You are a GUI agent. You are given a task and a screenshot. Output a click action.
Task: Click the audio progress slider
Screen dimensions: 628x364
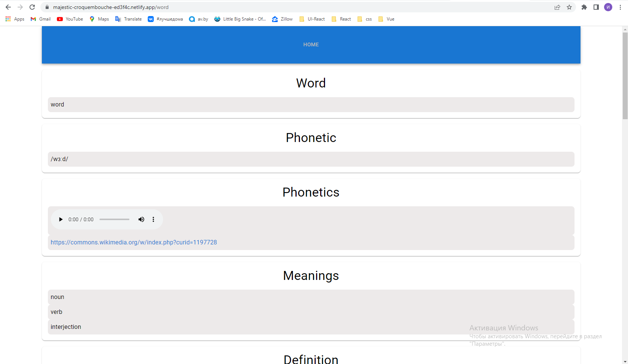point(114,219)
